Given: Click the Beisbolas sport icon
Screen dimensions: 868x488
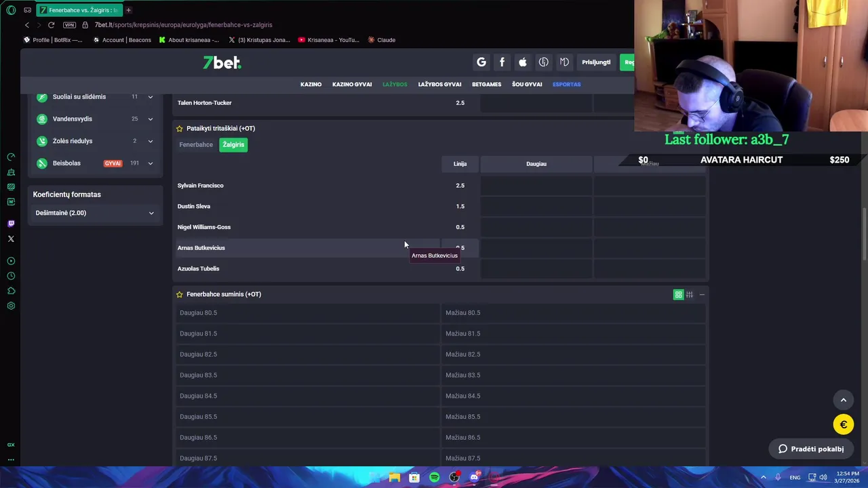Looking at the screenshot, I should 42,163.
